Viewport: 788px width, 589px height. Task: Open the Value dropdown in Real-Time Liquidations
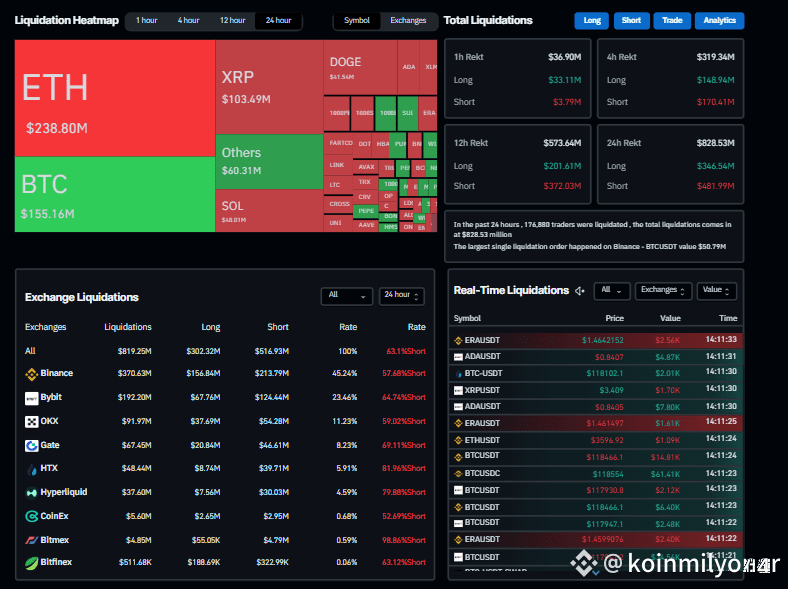click(x=717, y=291)
